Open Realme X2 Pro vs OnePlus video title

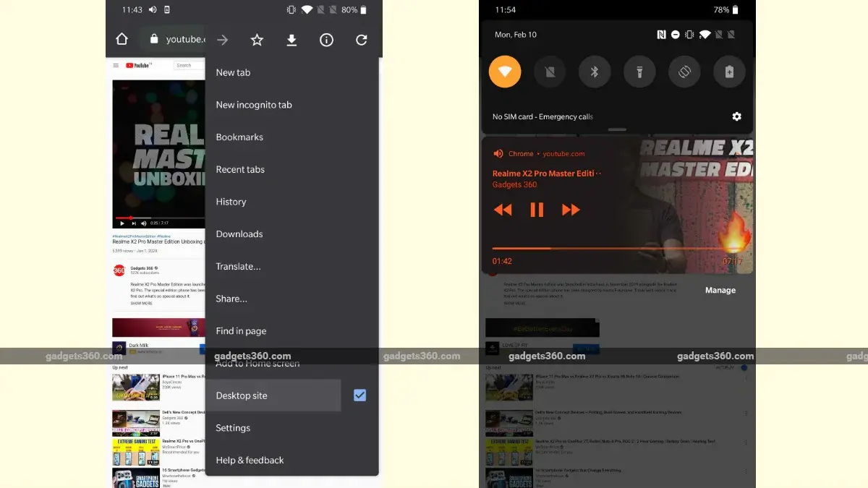pos(184,440)
